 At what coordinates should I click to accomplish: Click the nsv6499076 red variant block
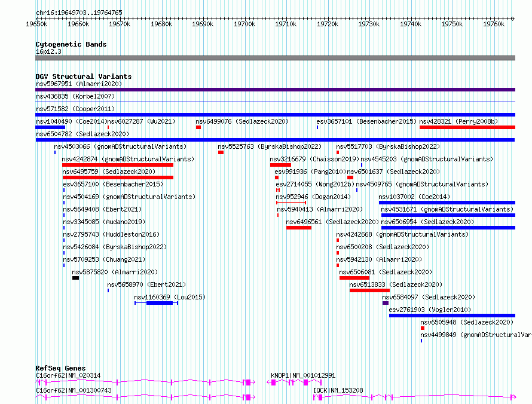[198, 127]
